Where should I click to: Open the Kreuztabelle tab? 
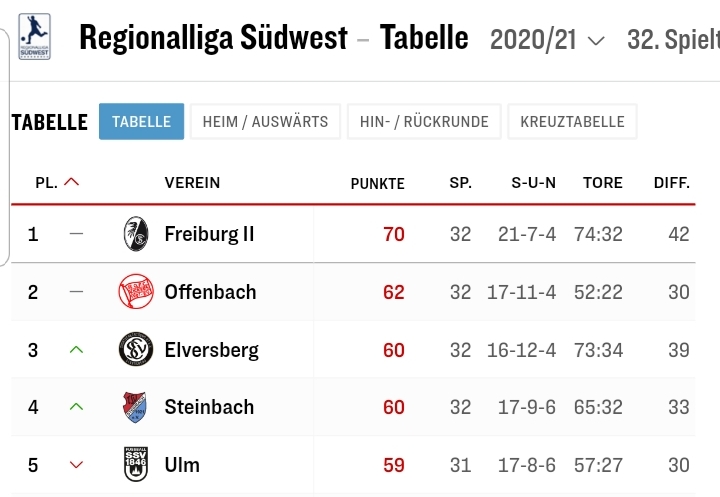572,122
